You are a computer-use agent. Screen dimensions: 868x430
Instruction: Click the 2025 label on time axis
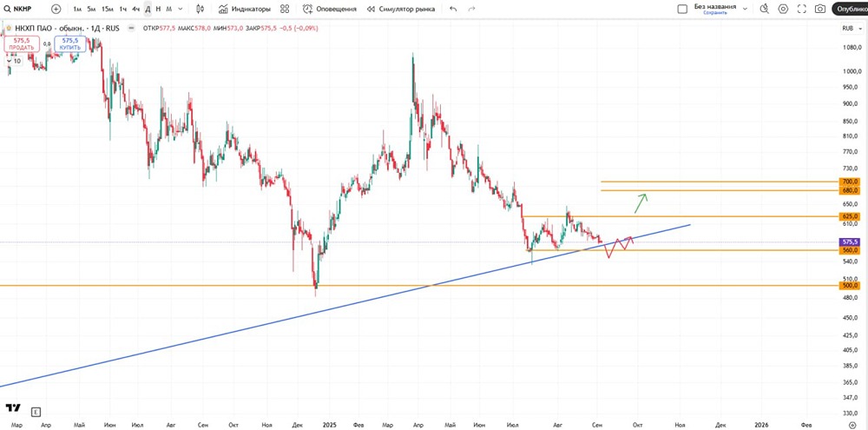(329, 425)
